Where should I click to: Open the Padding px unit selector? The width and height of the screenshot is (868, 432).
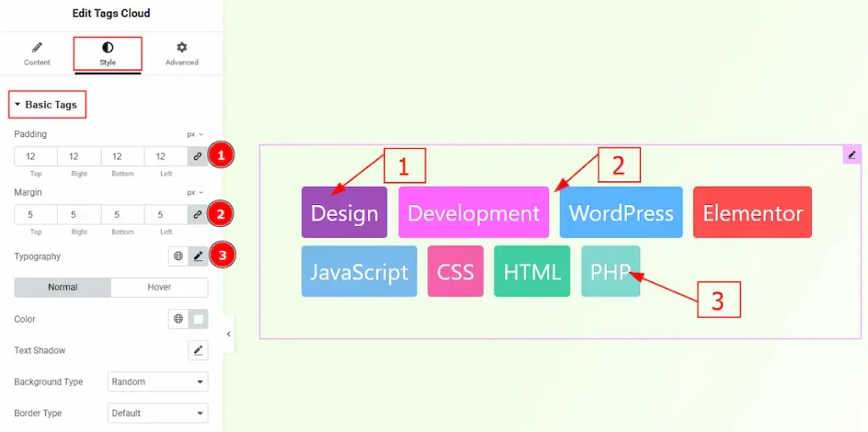195,135
